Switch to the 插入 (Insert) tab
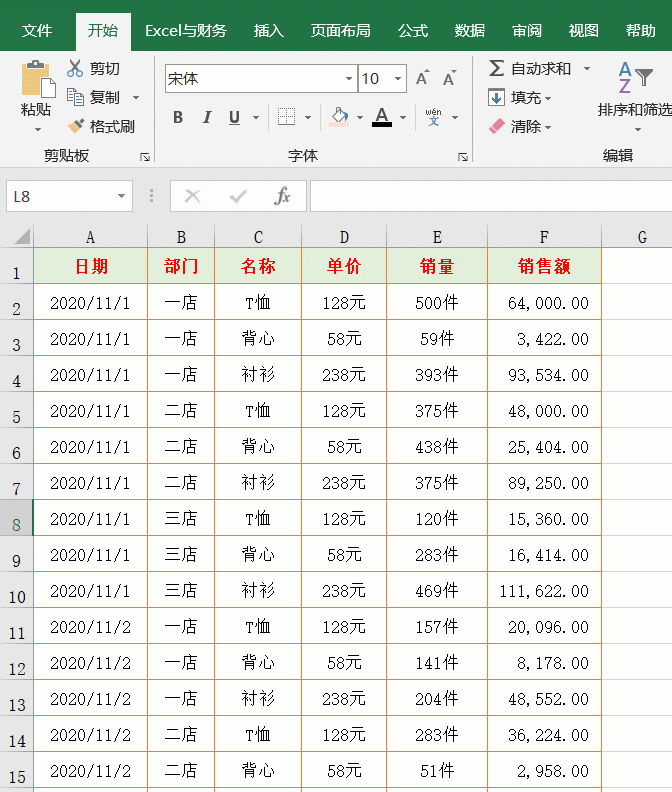The width and height of the screenshot is (672, 792). pyautogui.click(x=268, y=31)
